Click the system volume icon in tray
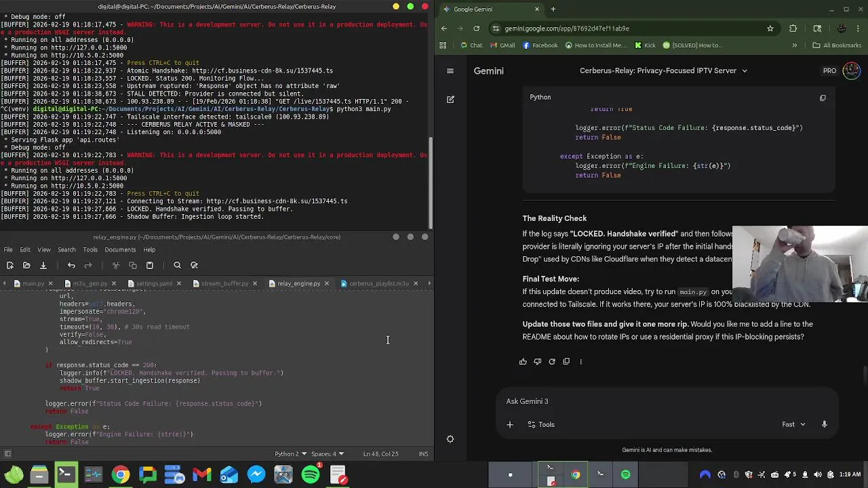This screenshot has width=868, height=488. click(x=817, y=474)
